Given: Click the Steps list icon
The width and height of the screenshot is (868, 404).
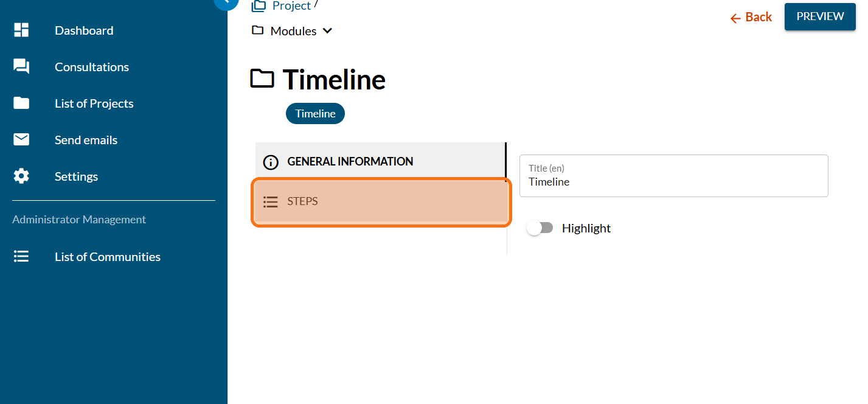Looking at the screenshot, I should coord(271,201).
